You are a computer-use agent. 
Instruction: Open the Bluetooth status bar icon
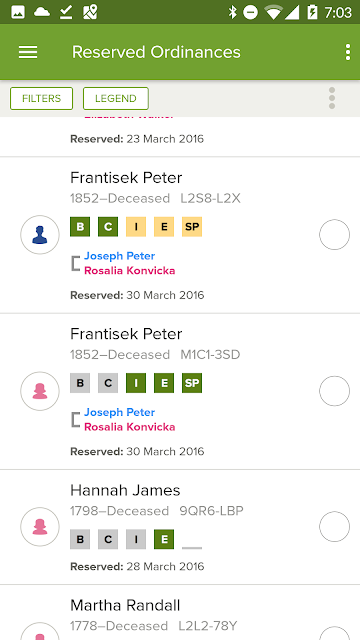point(233,12)
